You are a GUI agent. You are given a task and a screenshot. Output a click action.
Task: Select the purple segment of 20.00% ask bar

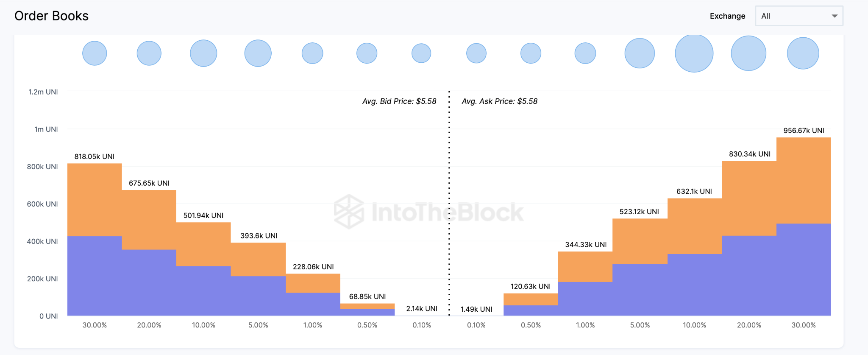click(x=749, y=276)
